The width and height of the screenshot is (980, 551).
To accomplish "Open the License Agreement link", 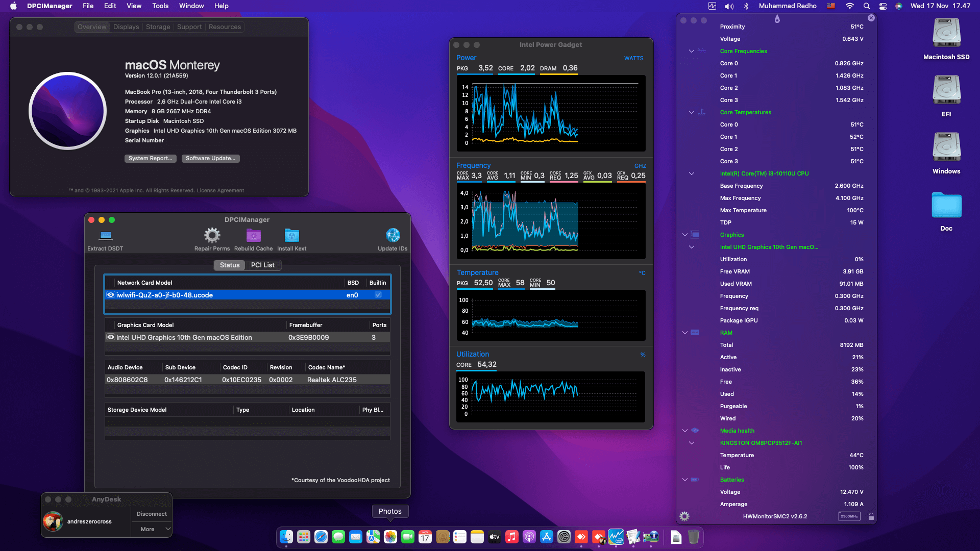I will (x=220, y=190).
